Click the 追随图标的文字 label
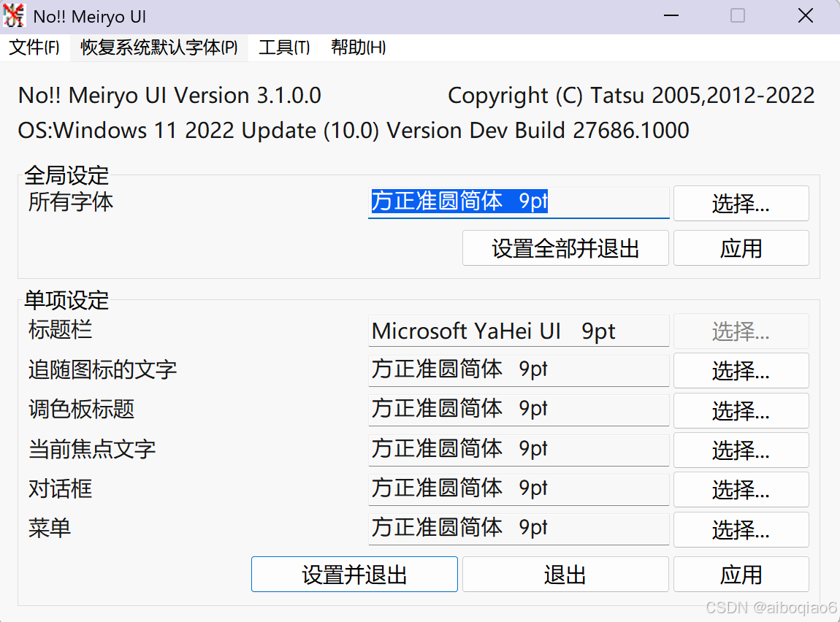 coord(102,370)
